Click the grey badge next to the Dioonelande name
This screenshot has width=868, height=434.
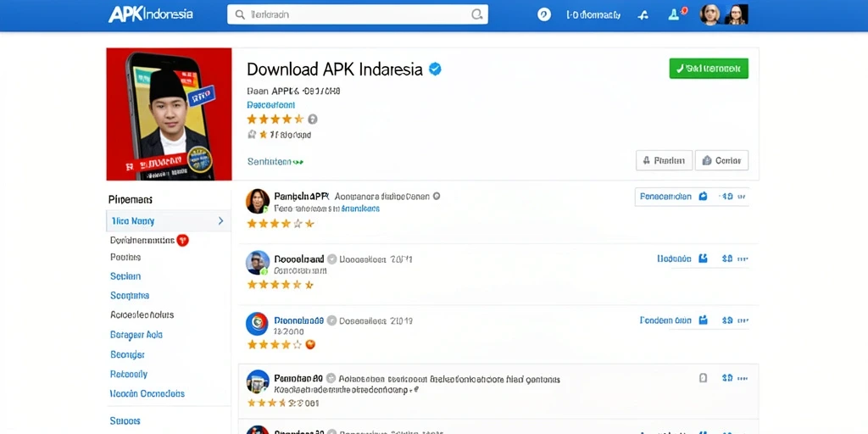[x=331, y=320]
